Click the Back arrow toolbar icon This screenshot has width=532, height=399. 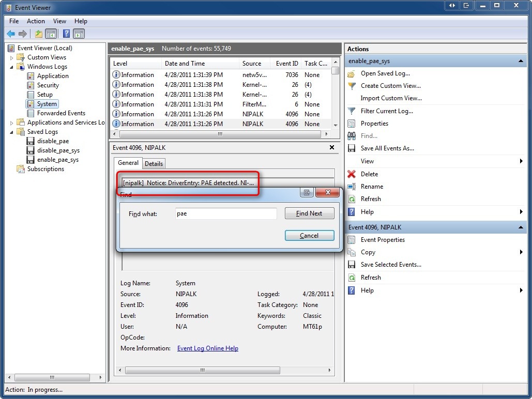pos(11,34)
